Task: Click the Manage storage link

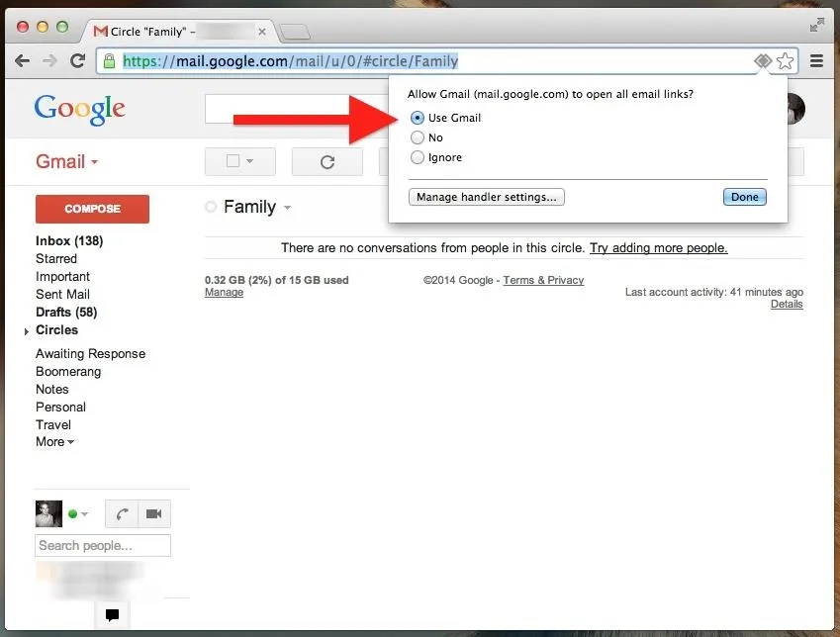Action: point(224,293)
